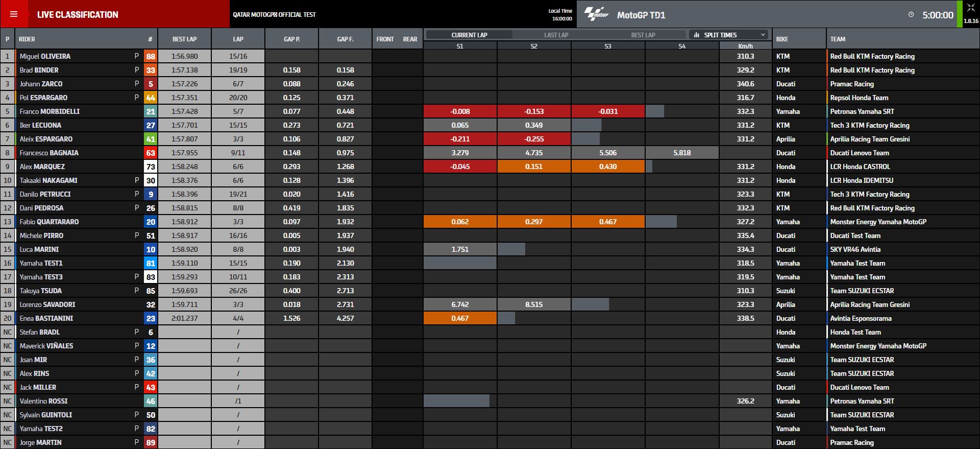Click the Gap P. column header
This screenshot has width=980, height=449.
coord(291,39)
